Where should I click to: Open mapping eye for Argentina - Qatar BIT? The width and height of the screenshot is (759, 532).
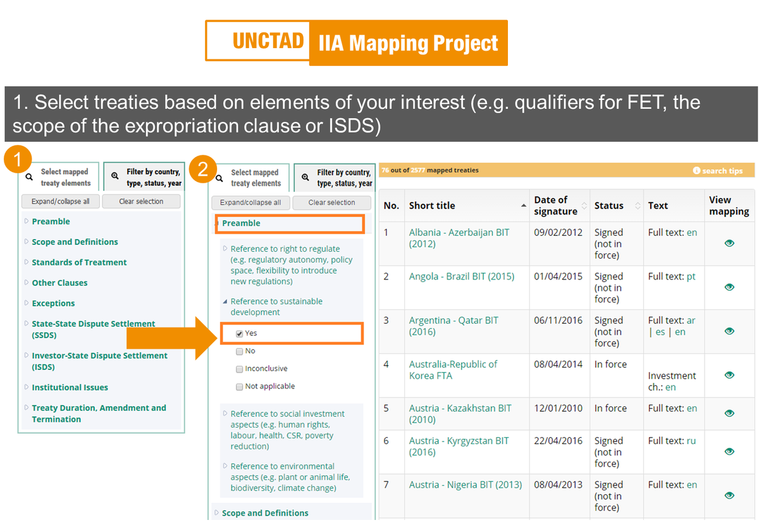[x=729, y=331]
